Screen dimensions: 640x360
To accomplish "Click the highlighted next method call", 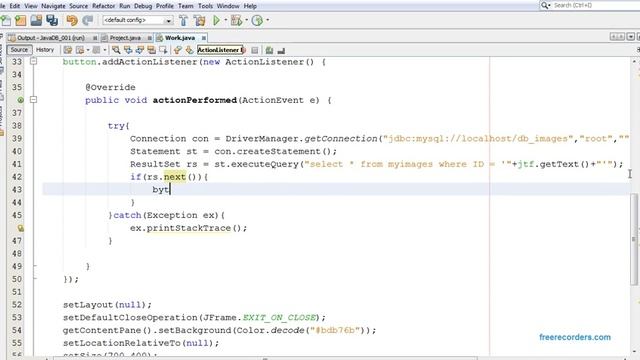I will (175, 177).
